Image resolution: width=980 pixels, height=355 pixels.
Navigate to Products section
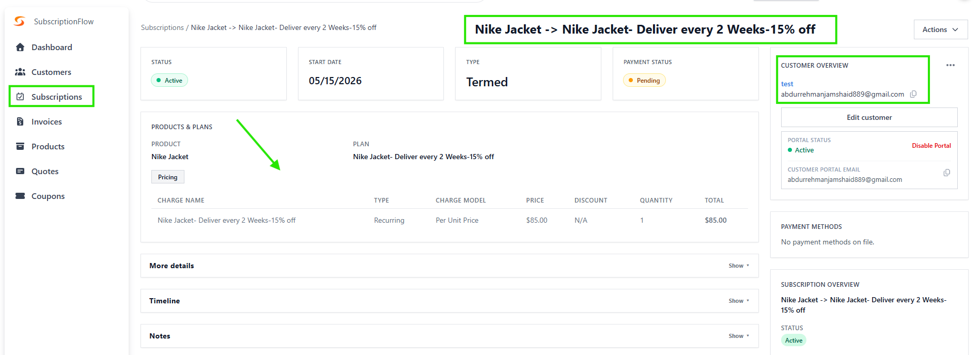(48, 146)
